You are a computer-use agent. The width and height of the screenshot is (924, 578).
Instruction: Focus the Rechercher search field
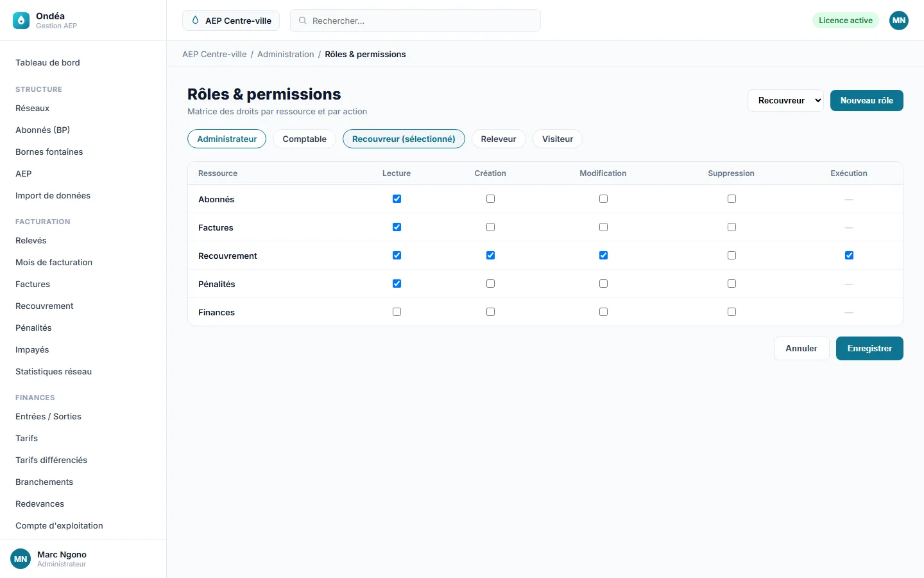[x=415, y=21]
